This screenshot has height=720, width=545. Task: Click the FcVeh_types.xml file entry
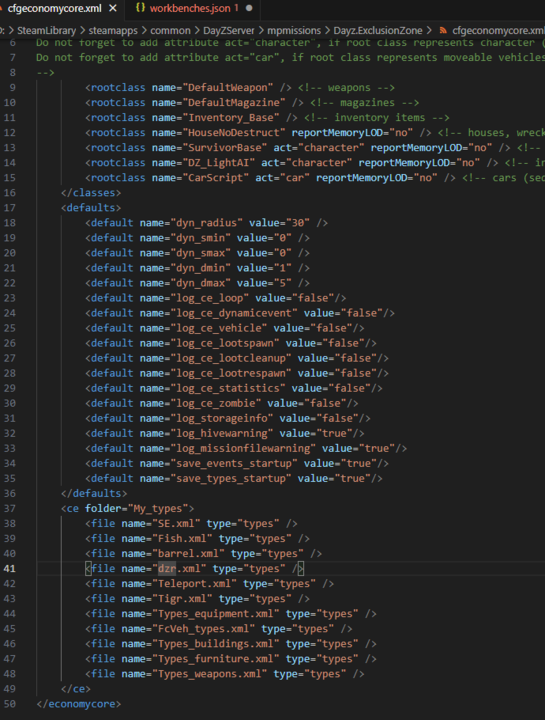pos(219,629)
